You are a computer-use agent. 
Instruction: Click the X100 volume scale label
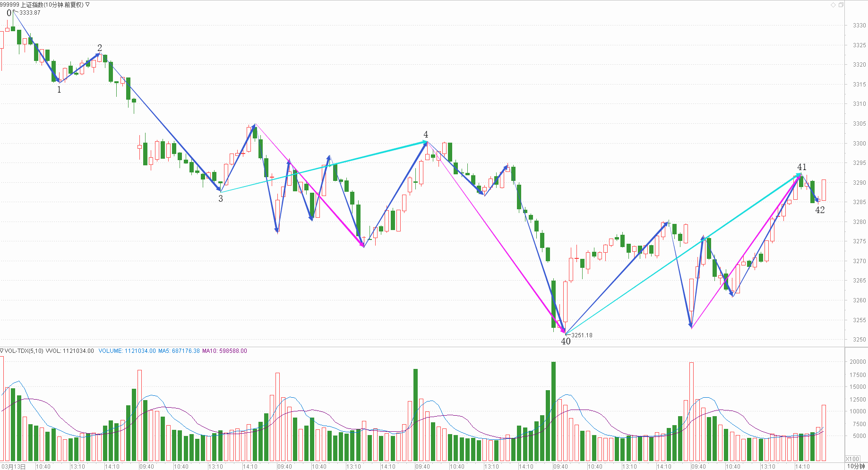pos(852,459)
